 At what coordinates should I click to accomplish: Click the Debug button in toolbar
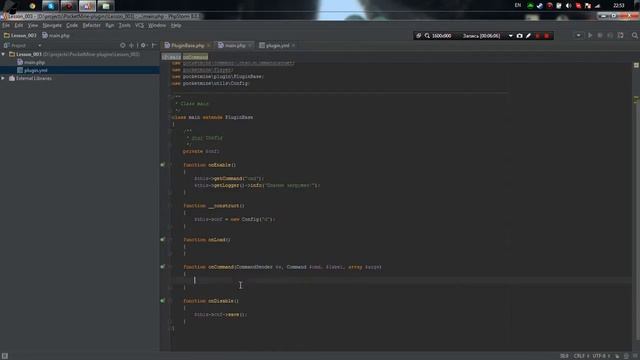coord(600,36)
